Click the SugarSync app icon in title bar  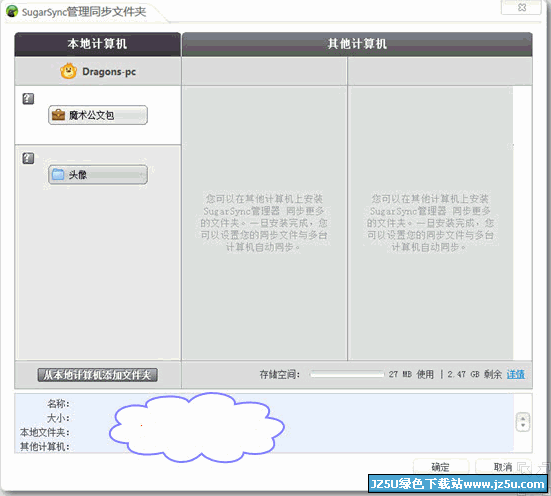pos(12,11)
